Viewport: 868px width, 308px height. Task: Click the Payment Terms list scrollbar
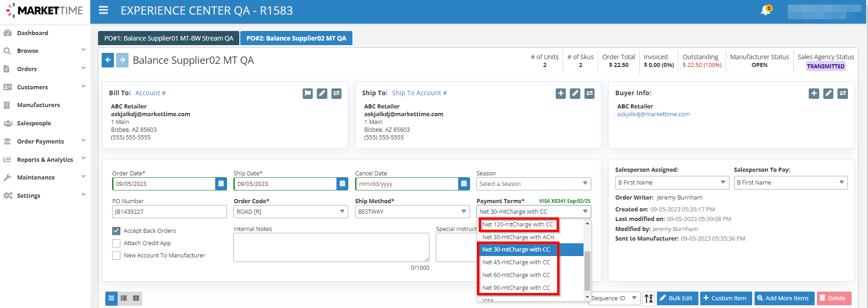point(587,271)
